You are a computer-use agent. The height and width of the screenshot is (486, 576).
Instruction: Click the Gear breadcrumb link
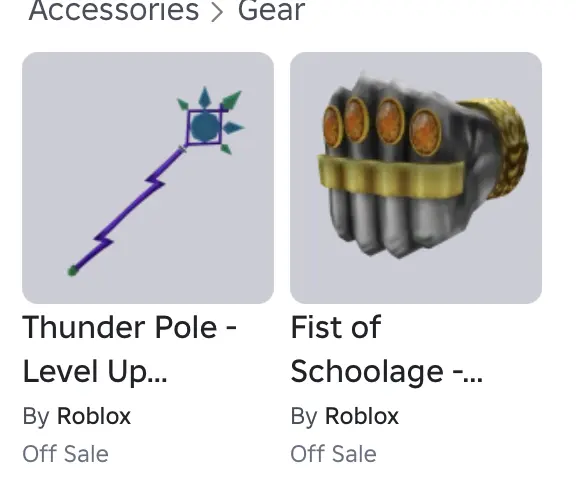click(271, 10)
